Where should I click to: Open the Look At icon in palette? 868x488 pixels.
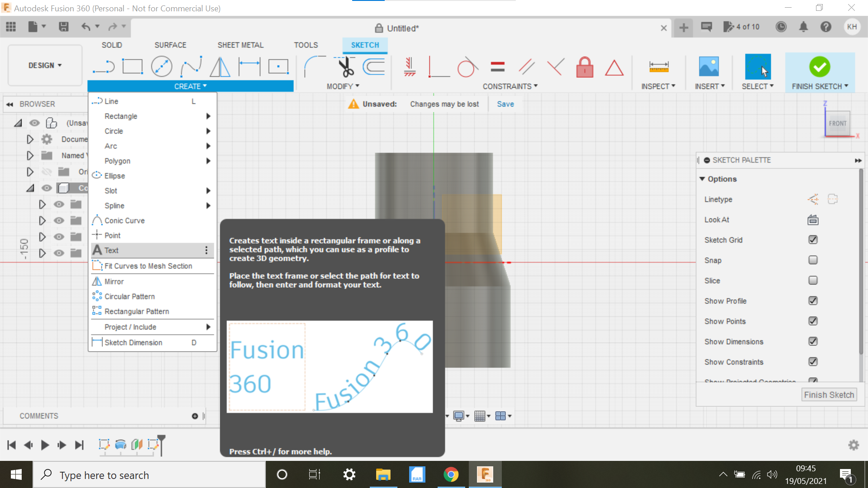813,220
